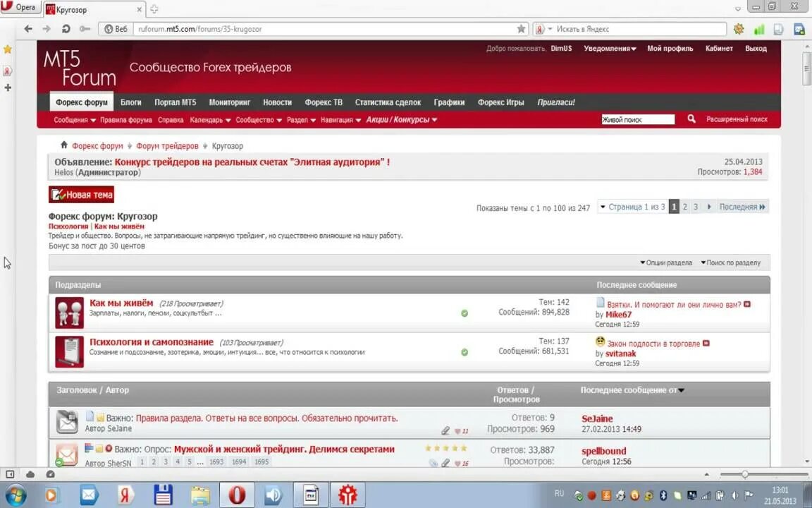
Task: Click the key (password wand) icon in toolbar
Action: click(85, 29)
